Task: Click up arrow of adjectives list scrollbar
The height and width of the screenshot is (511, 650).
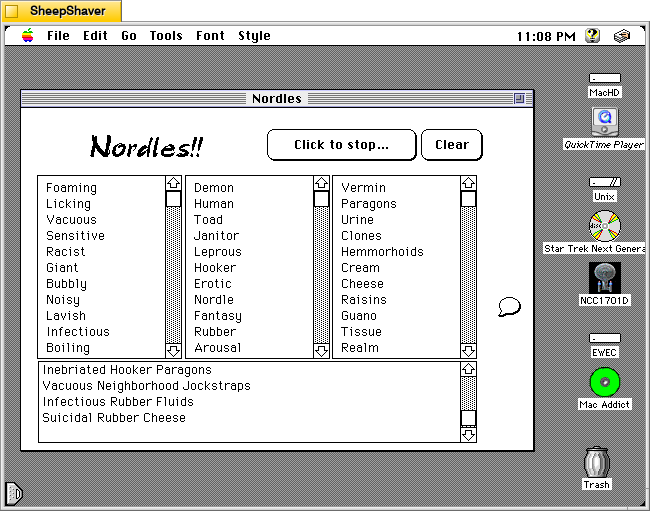Action: coord(173,183)
